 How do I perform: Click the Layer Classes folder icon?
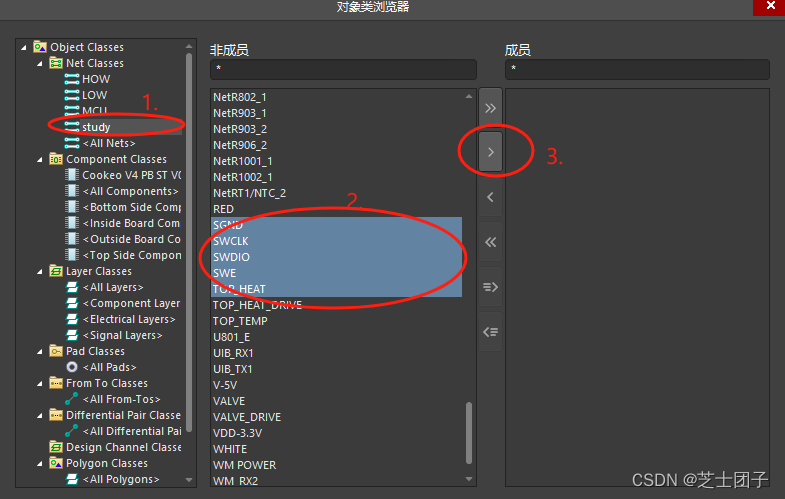(56, 271)
